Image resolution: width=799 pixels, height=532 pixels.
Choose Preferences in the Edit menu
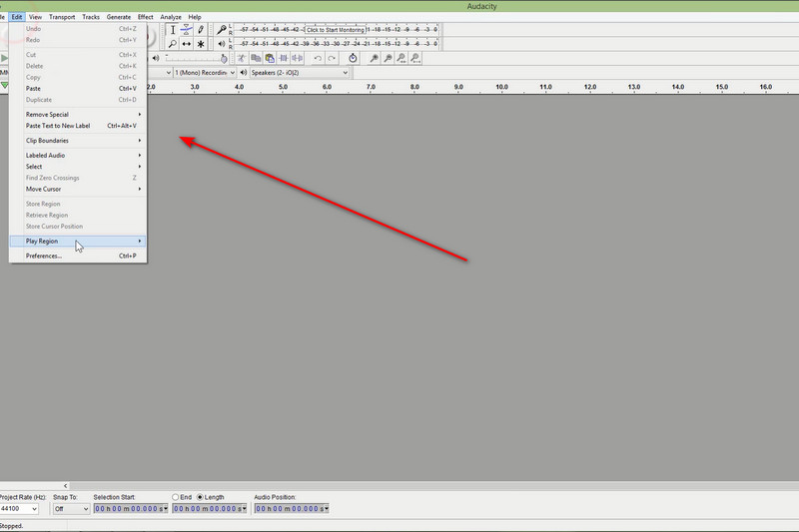[44, 256]
